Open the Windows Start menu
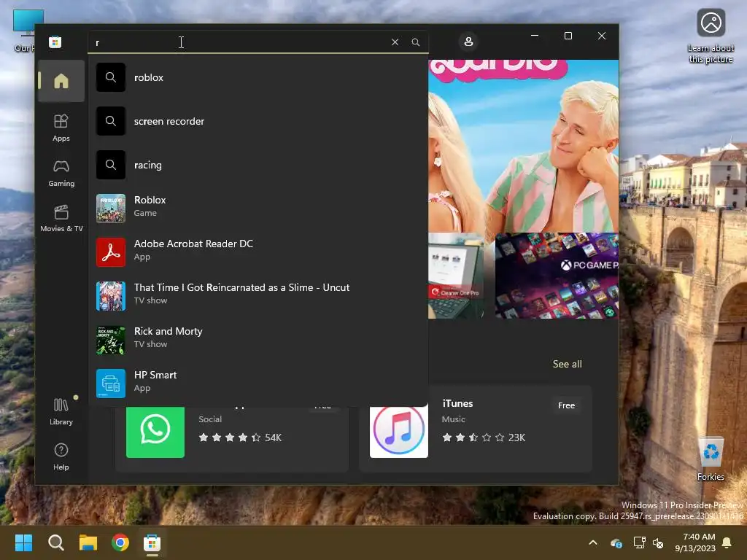This screenshot has width=747, height=560. [23, 542]
